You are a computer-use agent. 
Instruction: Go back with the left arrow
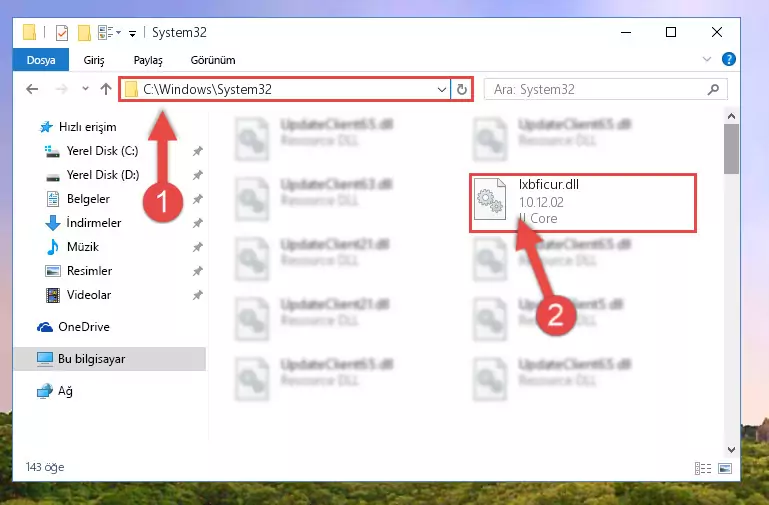32,89
